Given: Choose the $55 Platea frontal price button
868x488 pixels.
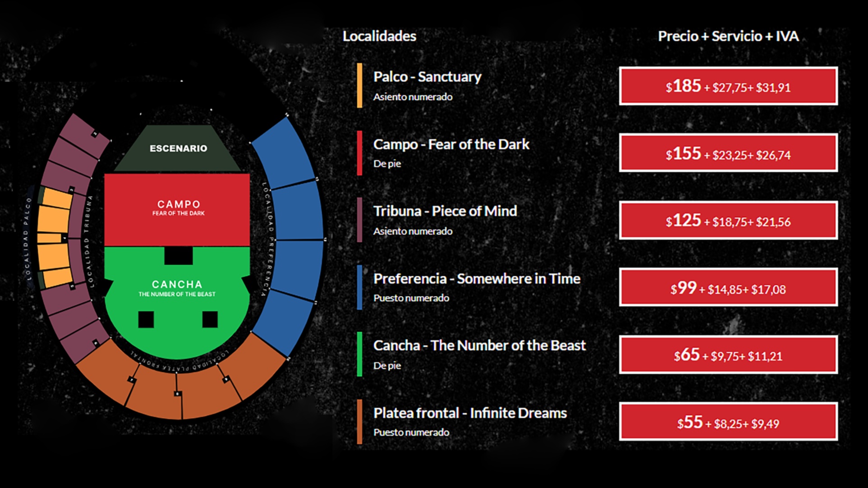Looking at the screenshot, I should click(x=728, y=422).
